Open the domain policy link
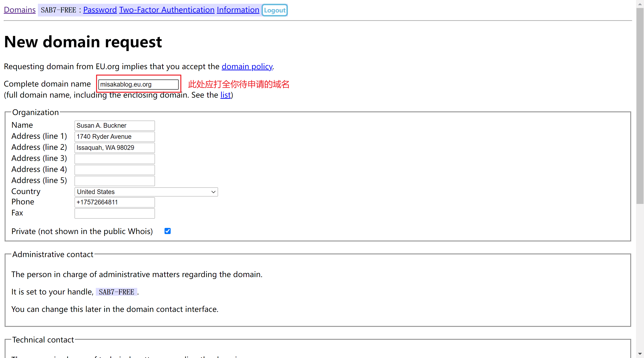Viewport: 644px width, 358px height. pos(247,67)
